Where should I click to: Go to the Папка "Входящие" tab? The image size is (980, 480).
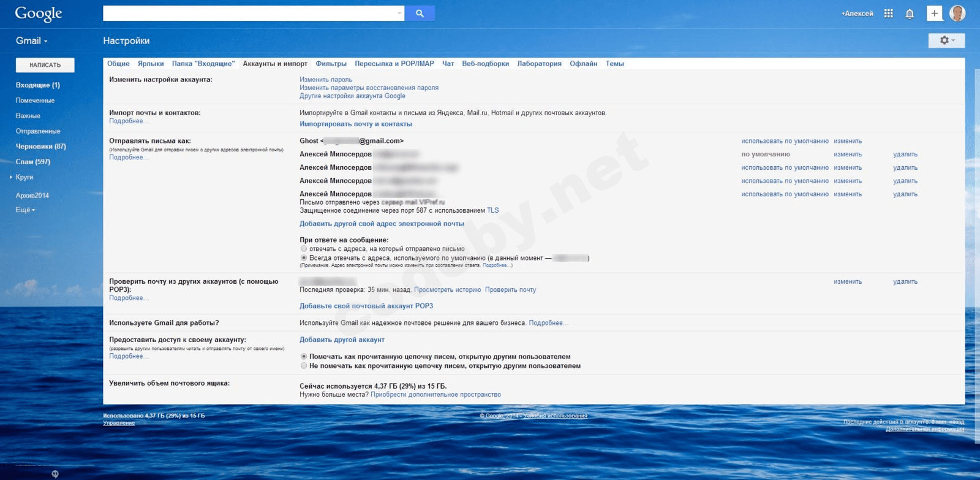(203, 64)
